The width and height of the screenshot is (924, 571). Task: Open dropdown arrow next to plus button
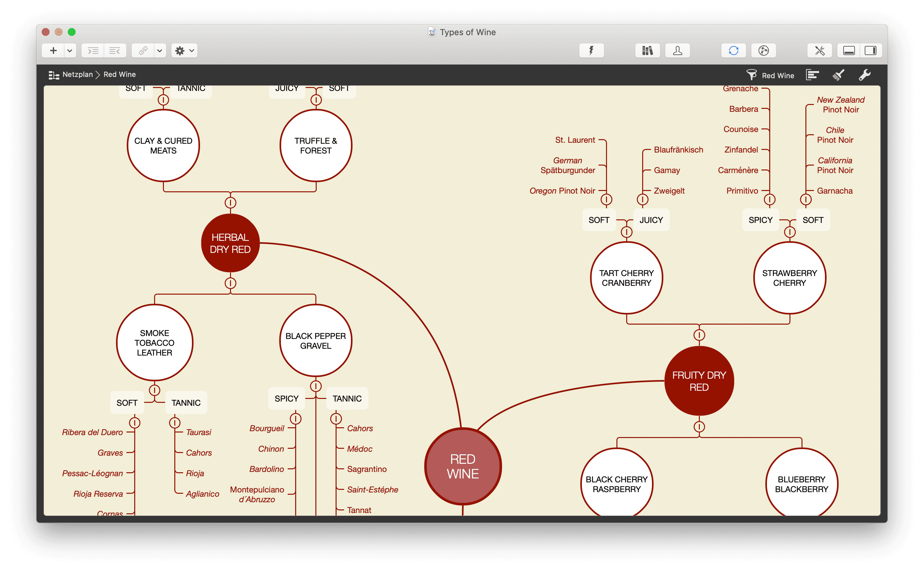point(70,51)
